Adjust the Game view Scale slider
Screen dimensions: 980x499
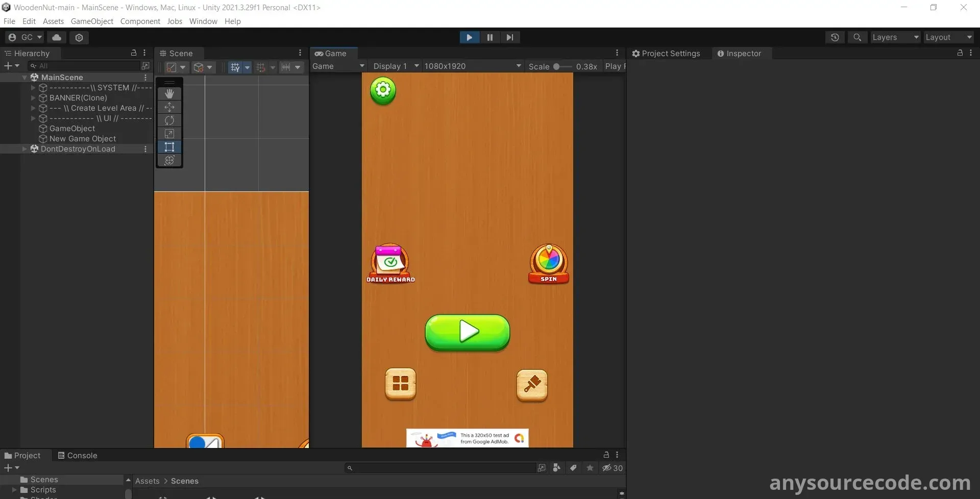click(x=557, y=66)
